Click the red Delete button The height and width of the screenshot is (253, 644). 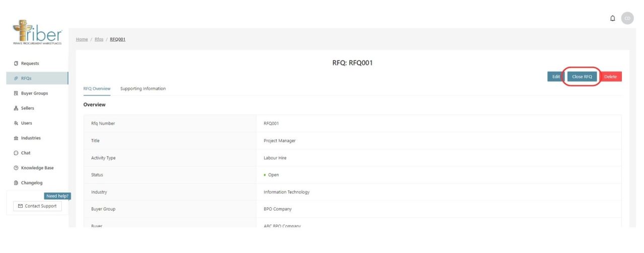610,76
